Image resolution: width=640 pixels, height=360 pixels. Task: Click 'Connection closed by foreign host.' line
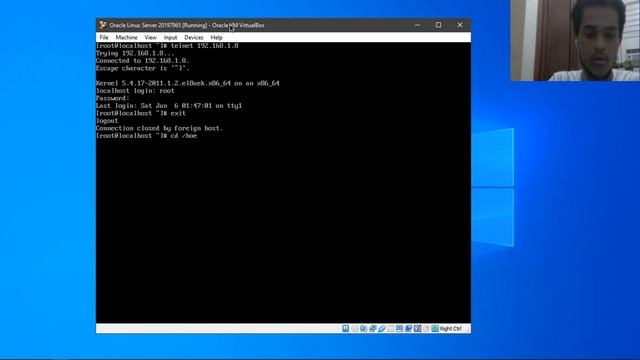coord(160,128)
